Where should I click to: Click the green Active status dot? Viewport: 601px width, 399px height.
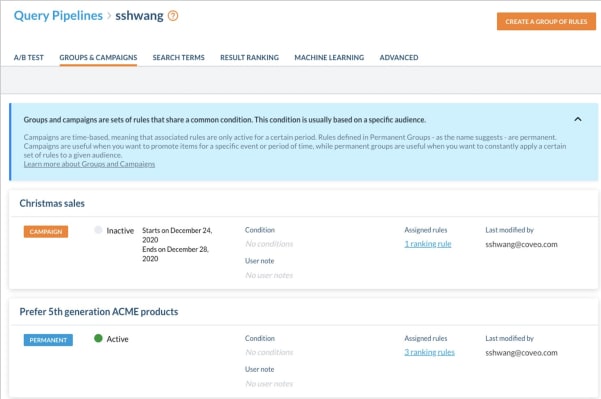click(x=98, y=338)
